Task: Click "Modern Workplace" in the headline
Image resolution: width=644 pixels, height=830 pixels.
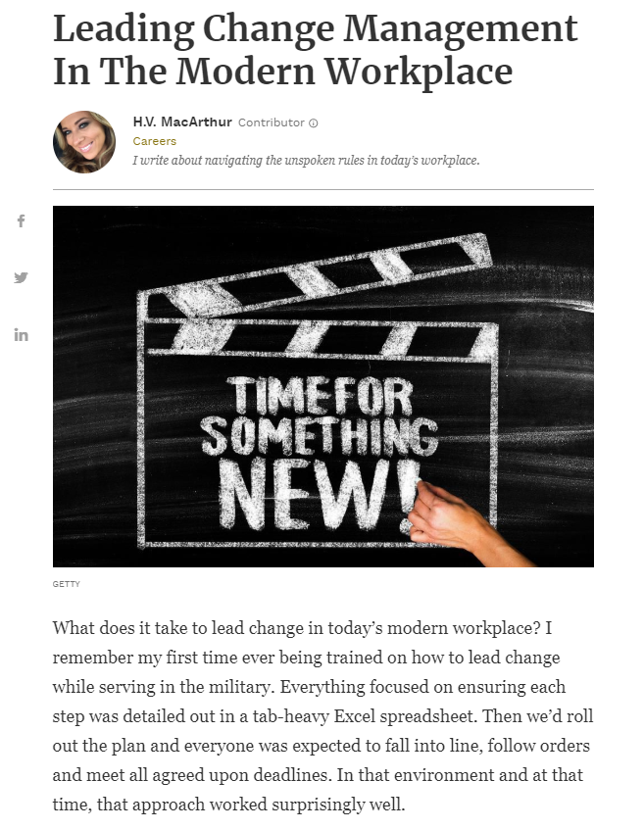Action: (344, 72)
